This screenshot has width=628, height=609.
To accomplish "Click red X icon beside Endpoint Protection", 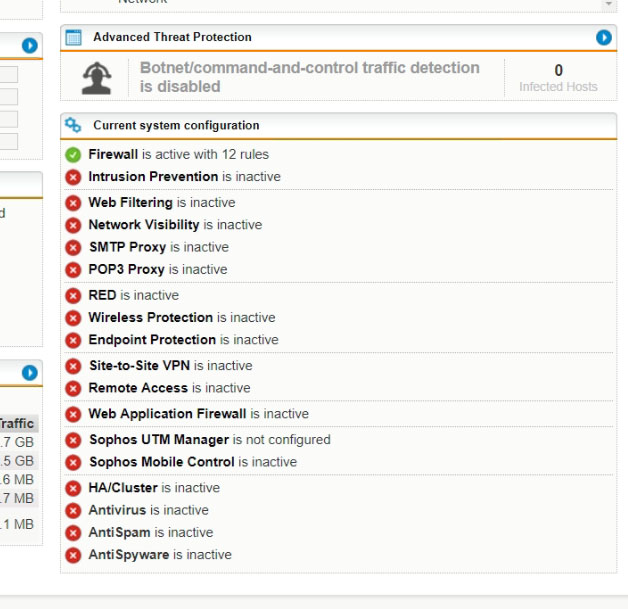I will (x=73, y=340).
